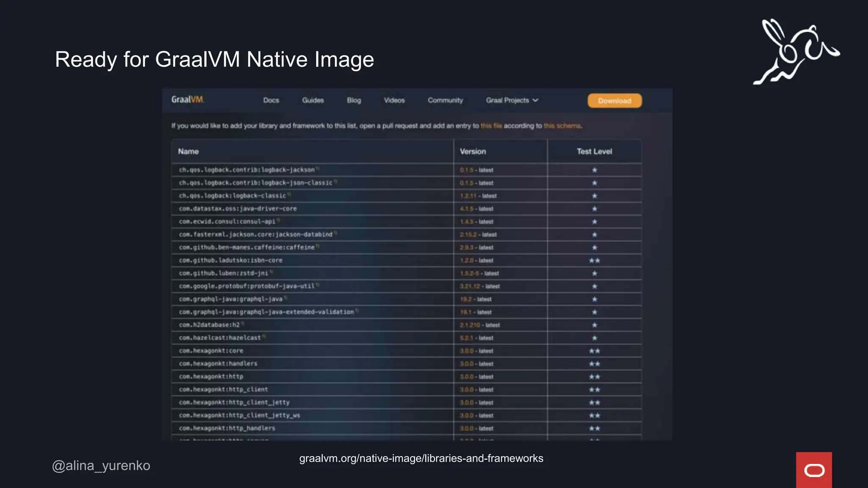Screen dimensions: 868x488
Task: Click the Test Level column header
Action: point(594,151)
